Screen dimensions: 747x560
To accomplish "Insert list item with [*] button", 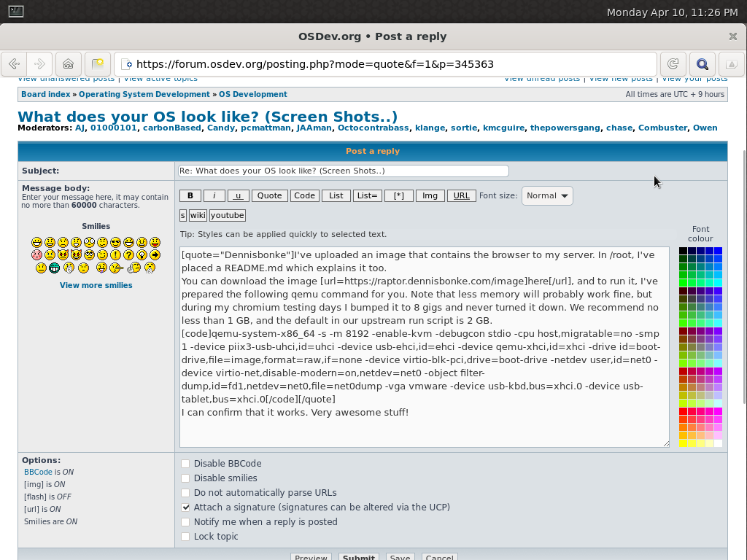I will [x=399, y=195].
